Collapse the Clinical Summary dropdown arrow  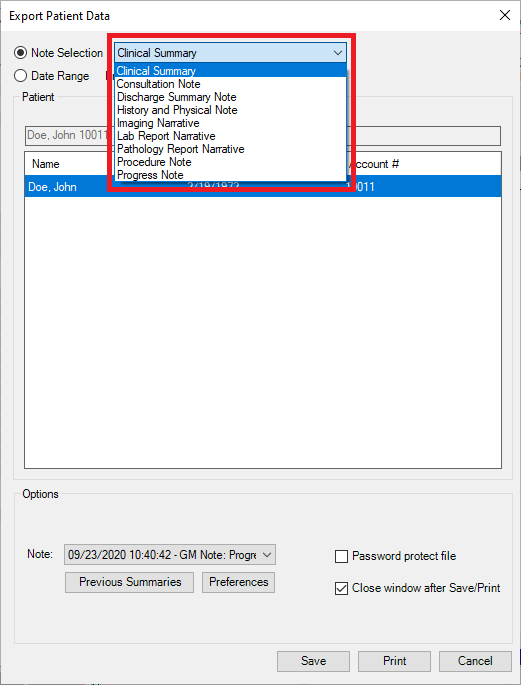tap(338, 53)
